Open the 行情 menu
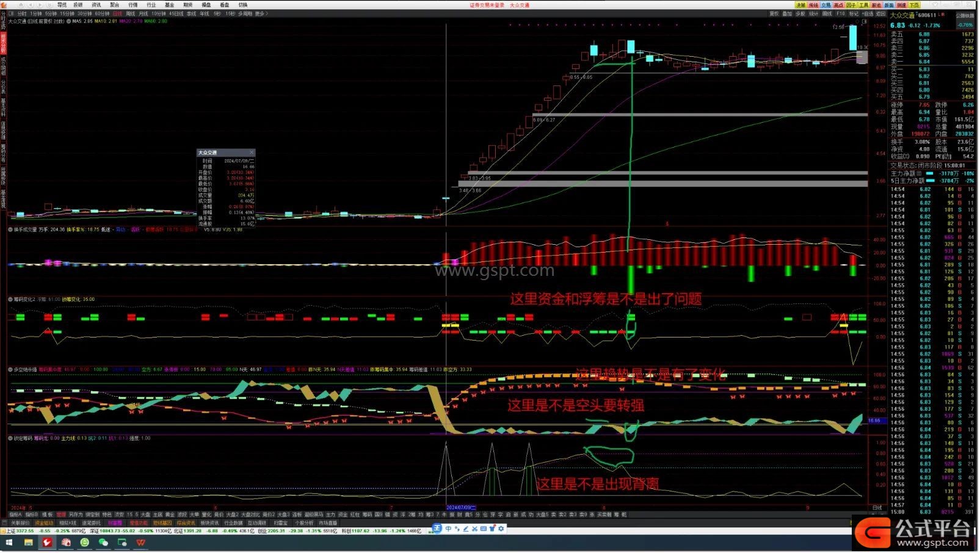 tap(133, 5)
